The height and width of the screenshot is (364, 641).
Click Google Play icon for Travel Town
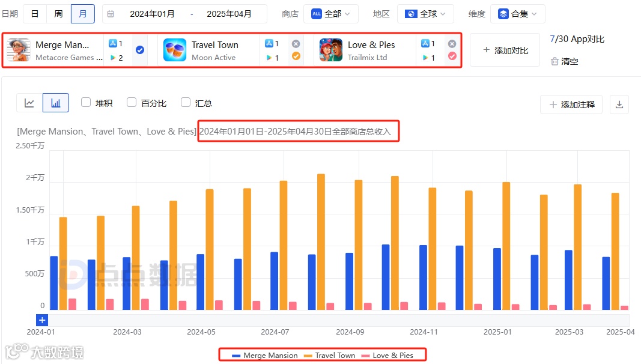click(269, 58)
